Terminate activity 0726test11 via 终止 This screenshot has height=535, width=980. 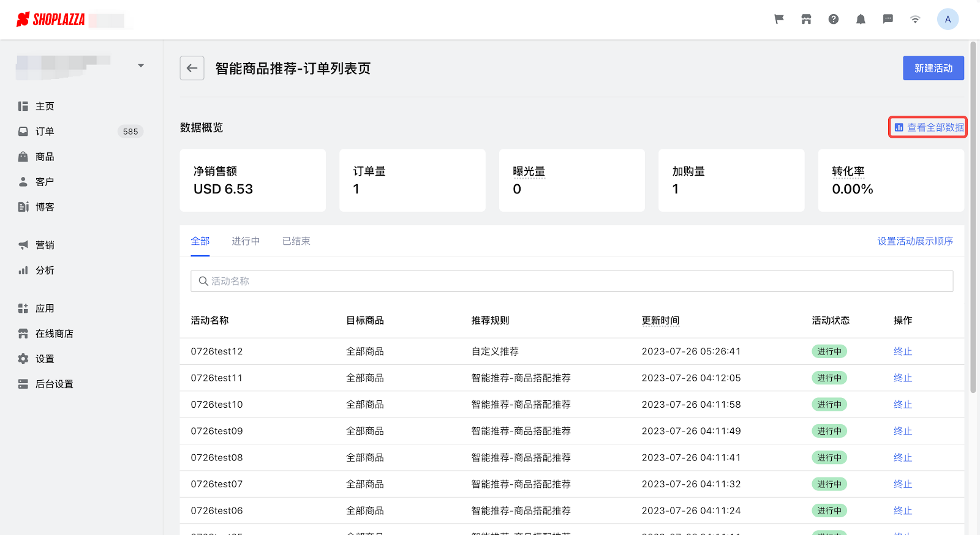point(903,378)
